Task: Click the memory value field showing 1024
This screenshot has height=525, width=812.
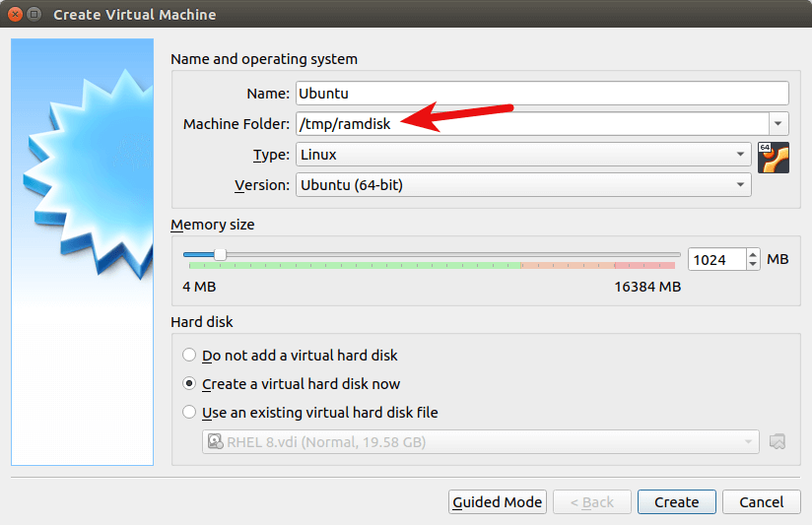Action: tap(715, 260)
